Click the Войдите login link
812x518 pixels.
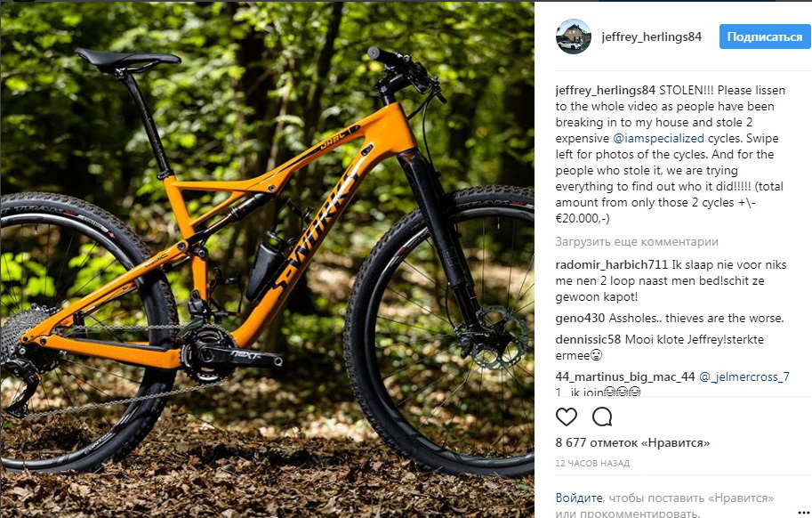click(579, 498)
